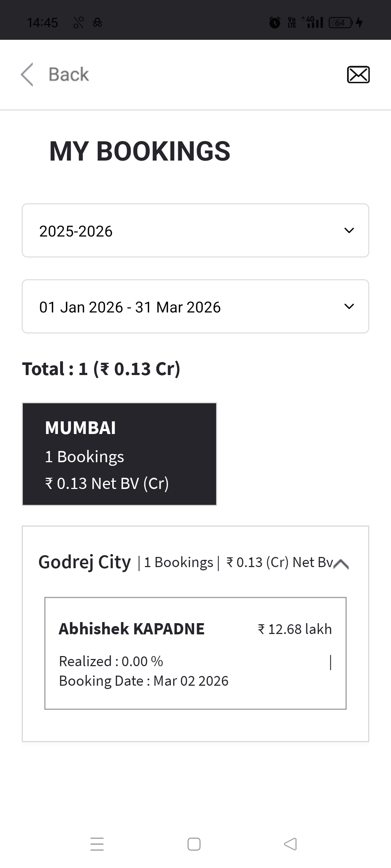This screenshot has height=868, width=391.
Task: Tap the MY BOOKINGS heading
Action: pyautogui.click(x=140, y=151)
